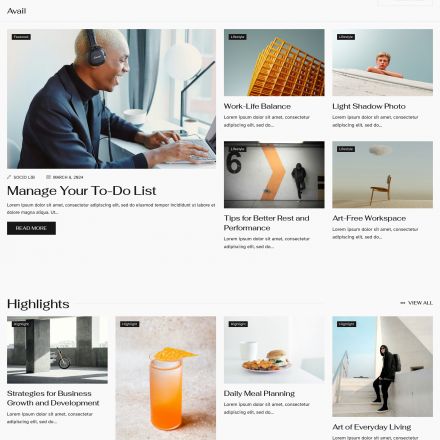
Task: Open the Manage Your To-Do List headline
Action: (x=82, y=191)
